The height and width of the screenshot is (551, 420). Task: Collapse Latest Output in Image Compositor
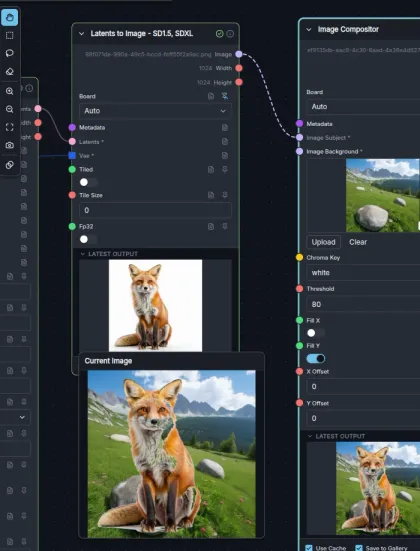coord(310,436)
